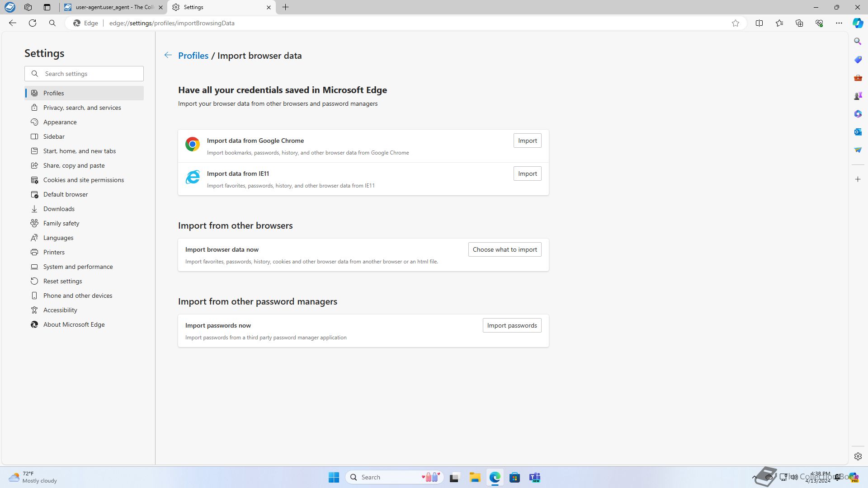Open System and performance settings
This screenshot has width=868, height=488.
(x=84, y=267)
